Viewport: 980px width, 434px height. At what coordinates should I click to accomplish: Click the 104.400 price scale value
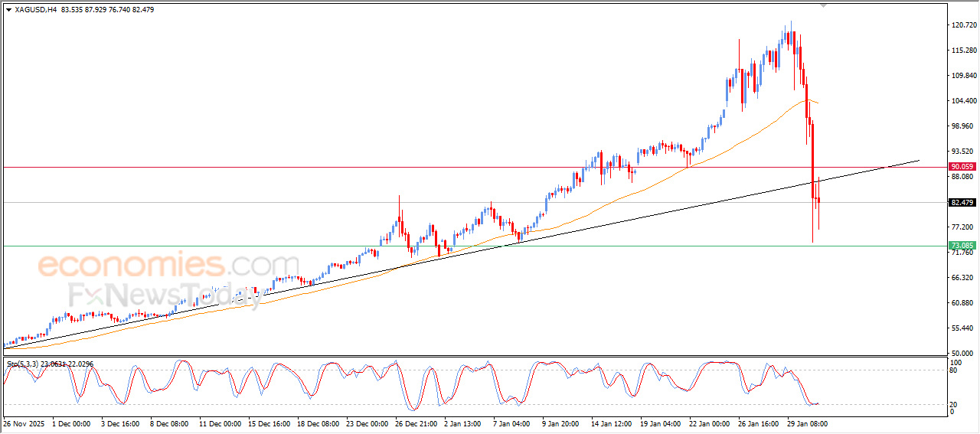pyautogui.click(x=963, y=101)
